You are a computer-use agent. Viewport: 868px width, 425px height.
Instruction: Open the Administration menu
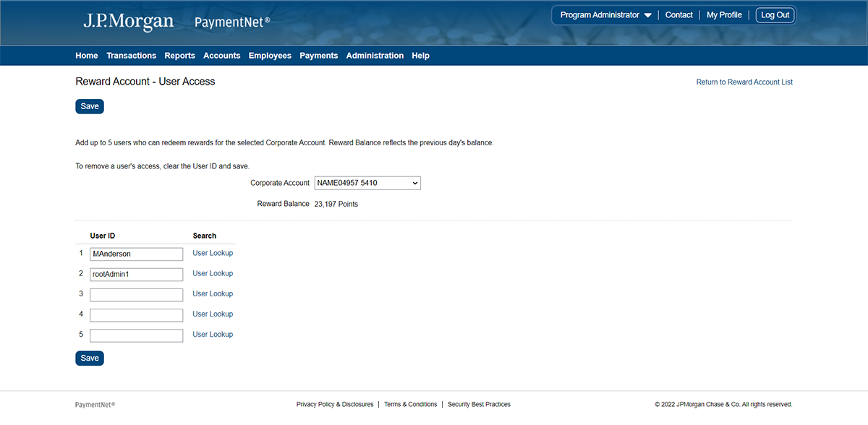(x=375, y=56)
